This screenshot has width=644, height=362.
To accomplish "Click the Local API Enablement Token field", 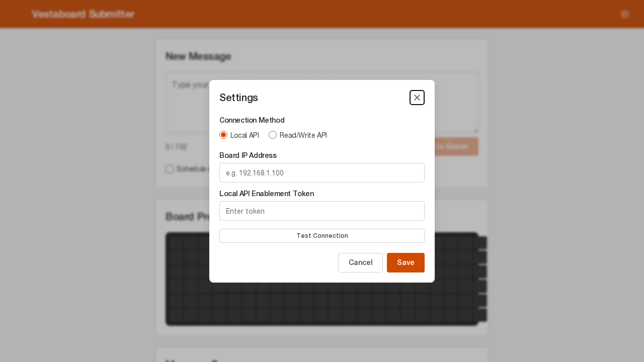I will pyautogui.click(x=322, y=211).
